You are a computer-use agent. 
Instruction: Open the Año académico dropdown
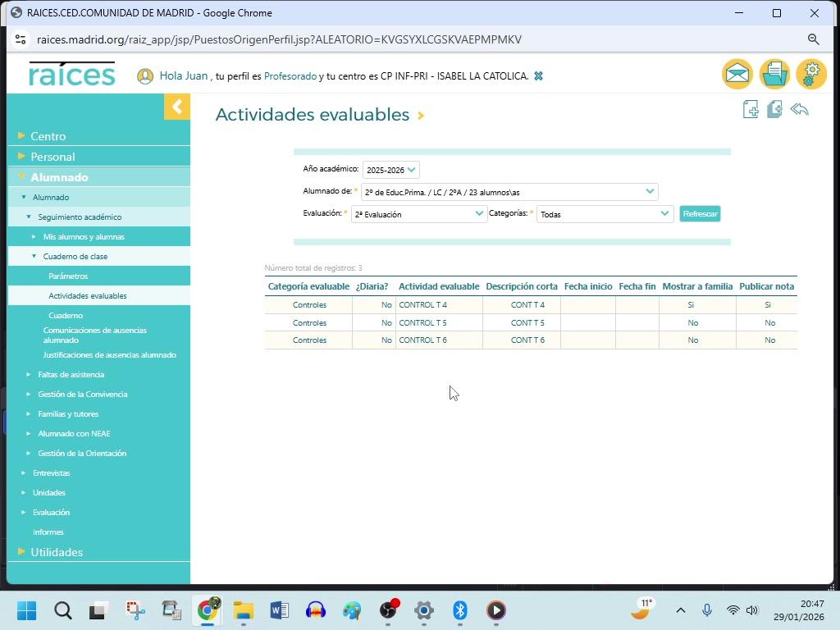[x=391, y=170]
